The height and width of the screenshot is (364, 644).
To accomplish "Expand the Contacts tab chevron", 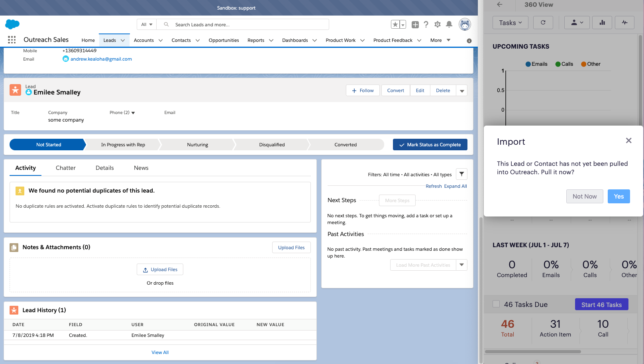I will pos(198,40).
